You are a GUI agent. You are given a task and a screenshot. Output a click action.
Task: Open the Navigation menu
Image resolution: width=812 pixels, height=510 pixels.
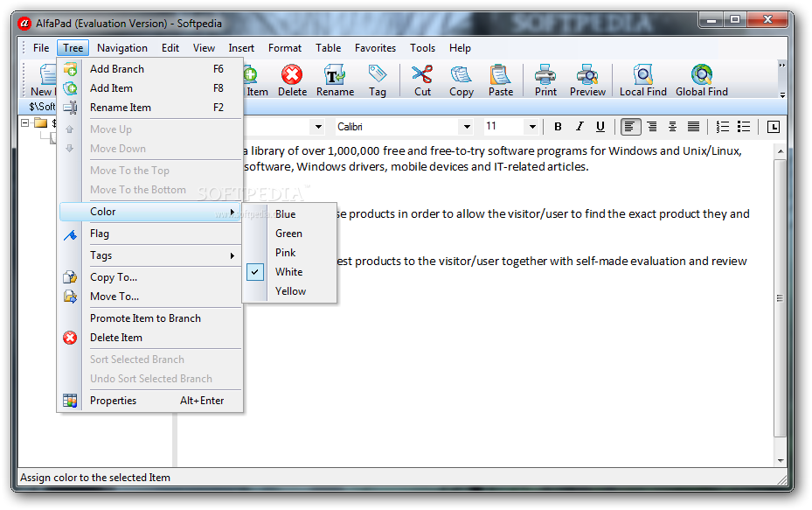click(122, 48)
